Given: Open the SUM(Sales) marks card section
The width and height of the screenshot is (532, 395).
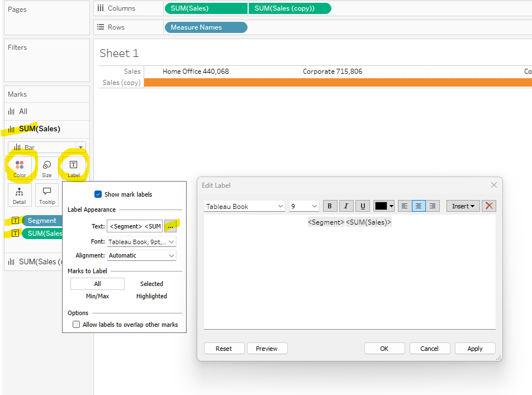Looking at the screenshot, I should tap(39, 129).
